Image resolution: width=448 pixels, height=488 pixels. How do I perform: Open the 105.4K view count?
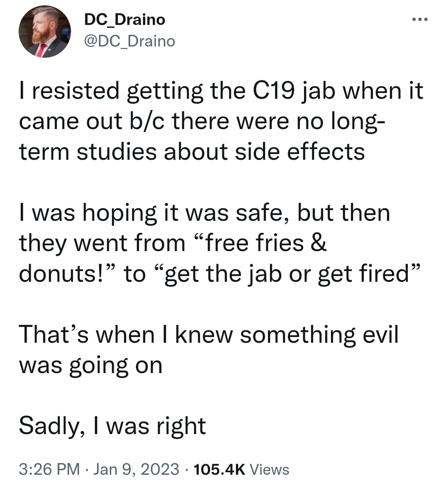pos(219,469)
